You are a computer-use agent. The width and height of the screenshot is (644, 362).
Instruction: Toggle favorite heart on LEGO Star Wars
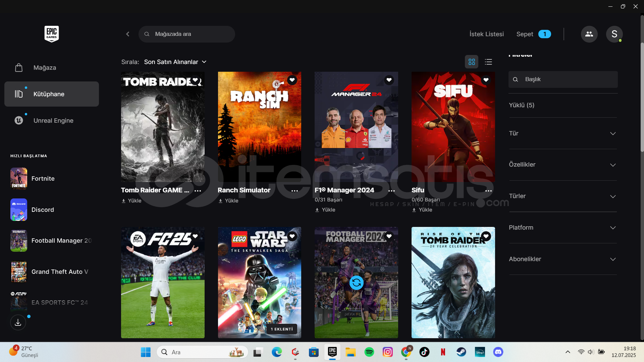292,236
